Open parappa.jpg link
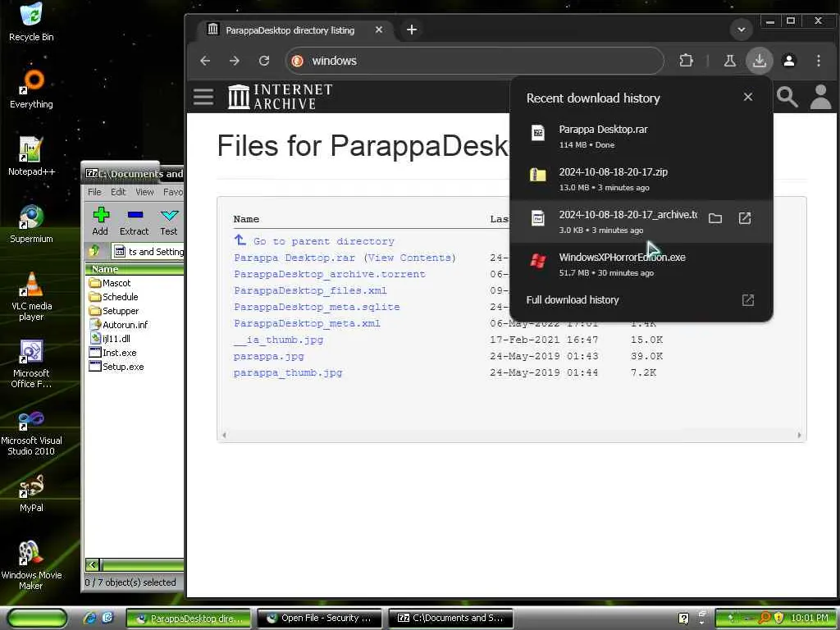 268,356
